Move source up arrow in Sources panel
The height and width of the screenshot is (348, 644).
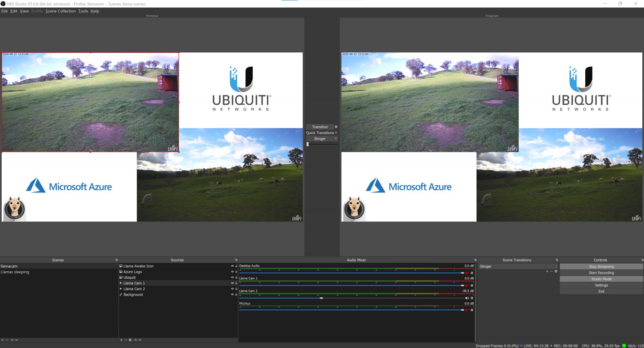click(135, 340)
